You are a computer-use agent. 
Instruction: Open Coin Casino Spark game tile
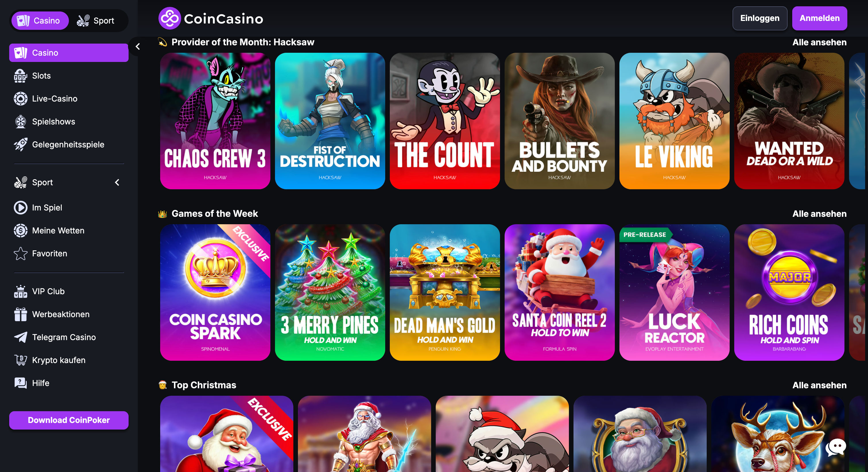[215, 292]
